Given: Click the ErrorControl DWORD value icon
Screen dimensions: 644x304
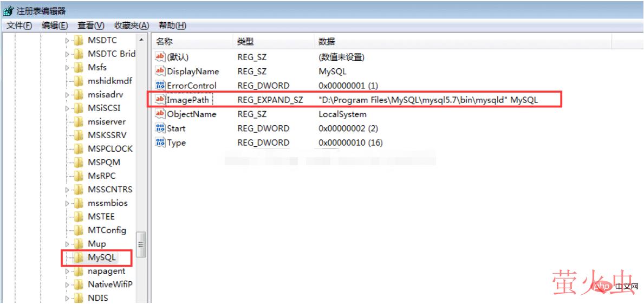Looking at the screenshot, I should pyautogui.click(x=160, y=86).
